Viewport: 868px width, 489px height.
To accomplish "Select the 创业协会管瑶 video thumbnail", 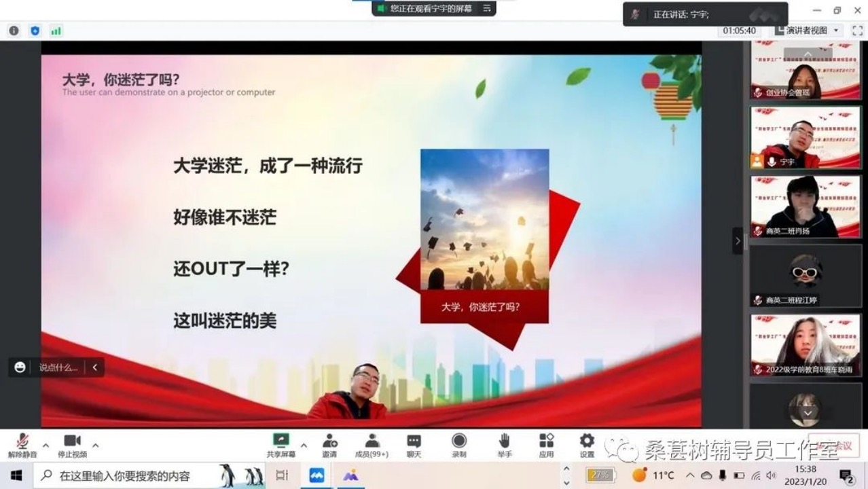I will [x=806, y=70].
